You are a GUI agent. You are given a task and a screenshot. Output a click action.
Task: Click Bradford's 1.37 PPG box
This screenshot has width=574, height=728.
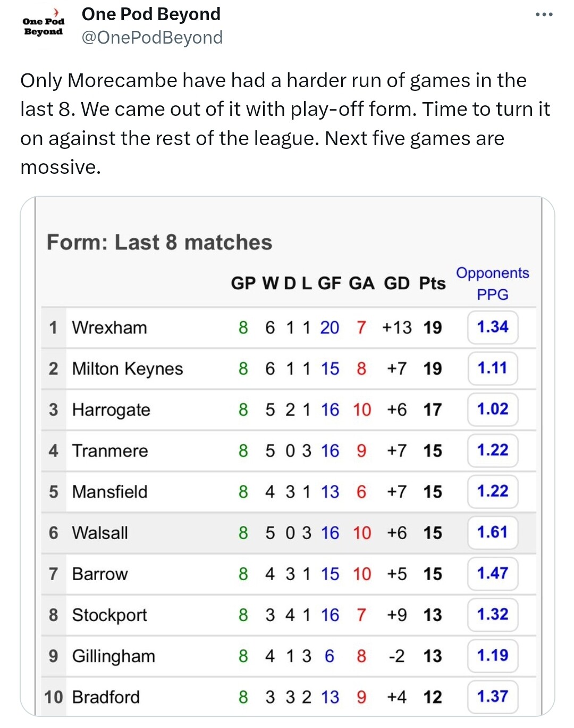pyautogui.click(x=493, y=697)
